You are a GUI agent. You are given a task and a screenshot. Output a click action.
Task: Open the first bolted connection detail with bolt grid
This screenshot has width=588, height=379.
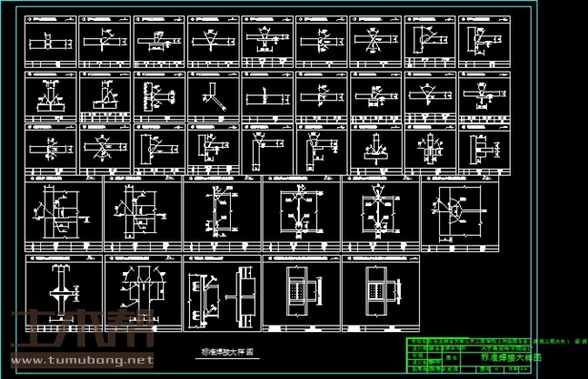302,293
